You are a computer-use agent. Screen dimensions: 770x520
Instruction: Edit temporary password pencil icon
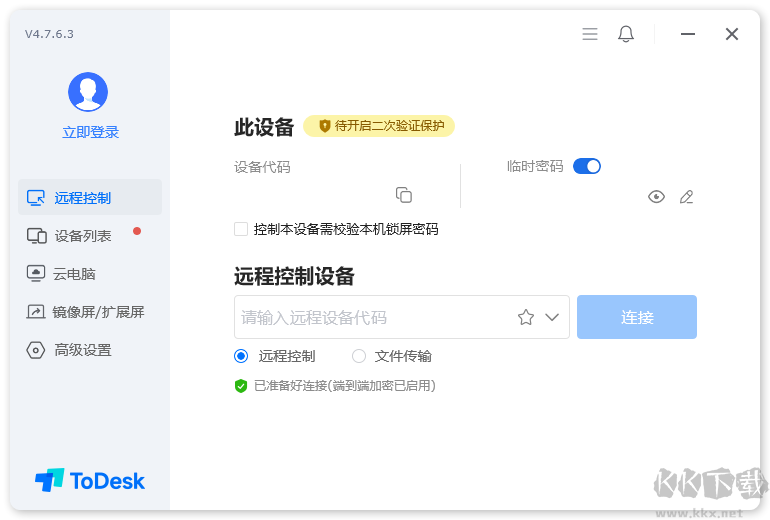(687, 197)
